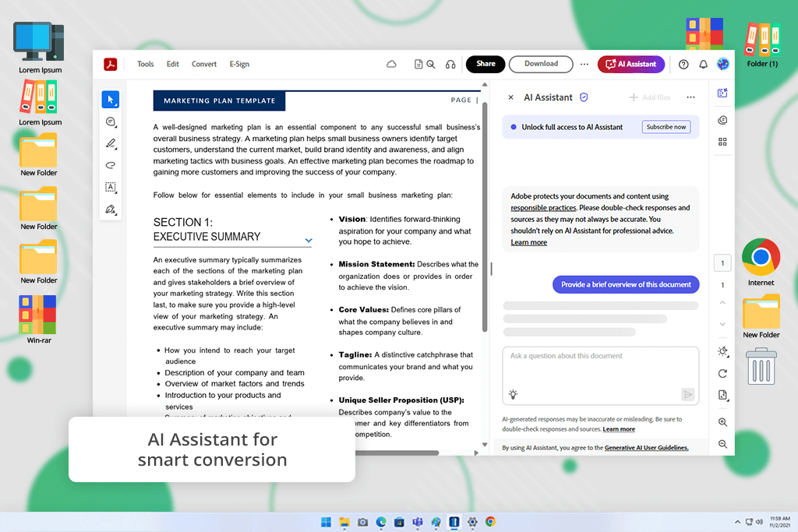Open the Edit menu
The height and width of the screenshot is (532, 798).
172,64
